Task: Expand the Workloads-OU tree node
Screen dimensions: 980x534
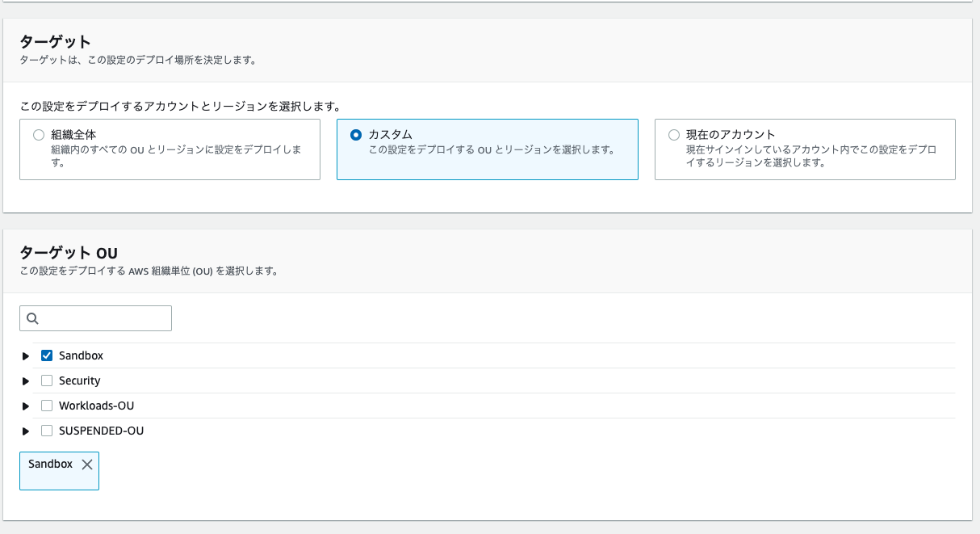Action: (x=25, y=405)
